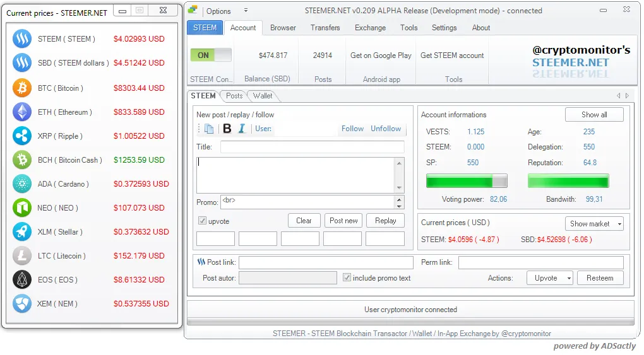Click the SBD STEEM dollars coin icon

tap(22, 63)
